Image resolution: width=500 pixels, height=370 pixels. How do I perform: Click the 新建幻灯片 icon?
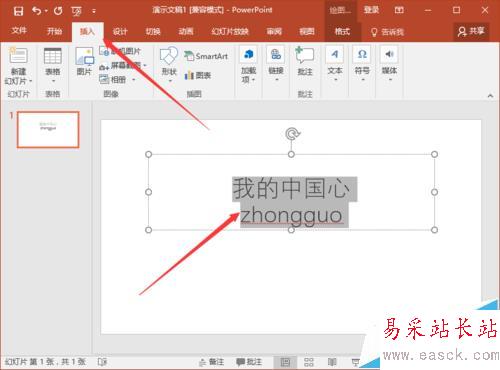tap(18, 56)
